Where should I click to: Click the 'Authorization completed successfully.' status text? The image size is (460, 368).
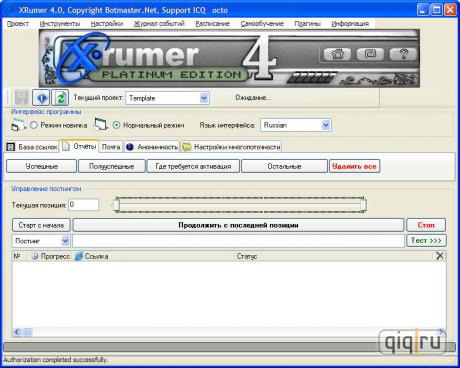pos(56,360)
